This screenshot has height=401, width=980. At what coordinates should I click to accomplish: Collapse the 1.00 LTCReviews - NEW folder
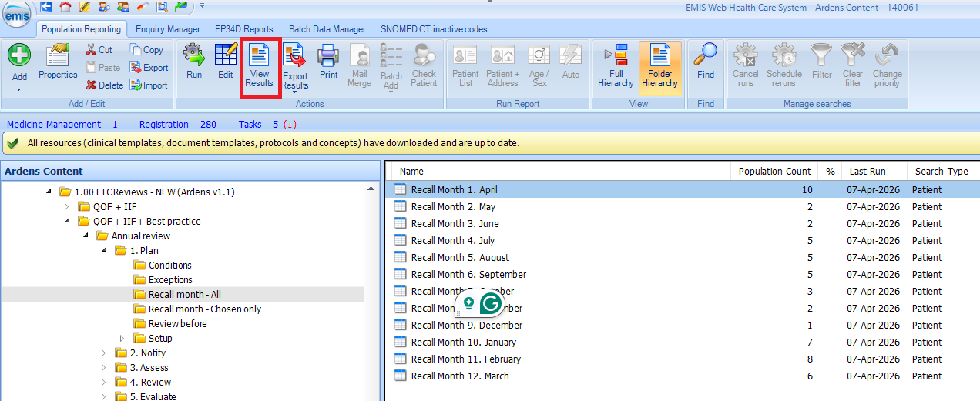[x=49, y=192]
